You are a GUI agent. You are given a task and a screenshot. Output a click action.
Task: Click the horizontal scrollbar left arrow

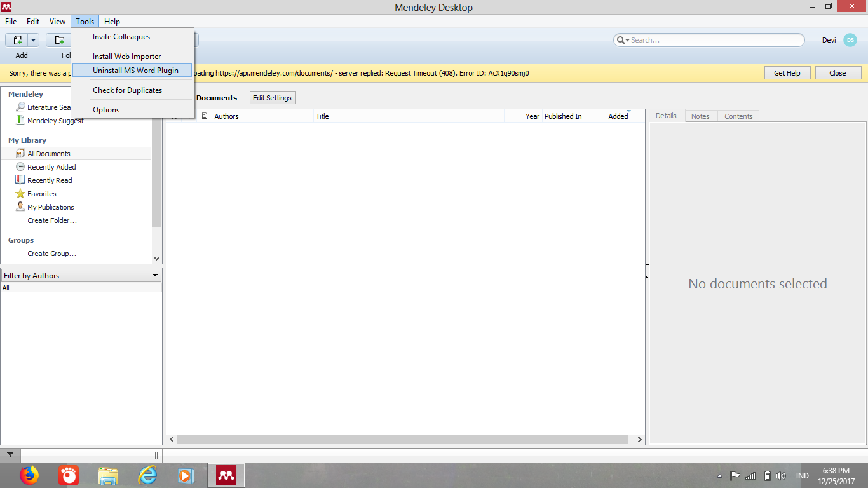(172, 439)
